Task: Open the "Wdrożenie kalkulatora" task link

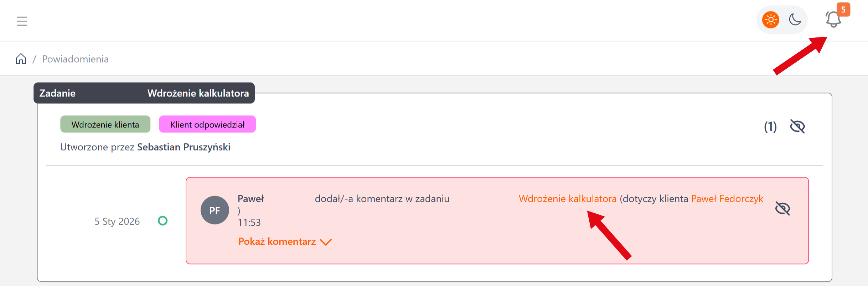Action: point(568,199)
